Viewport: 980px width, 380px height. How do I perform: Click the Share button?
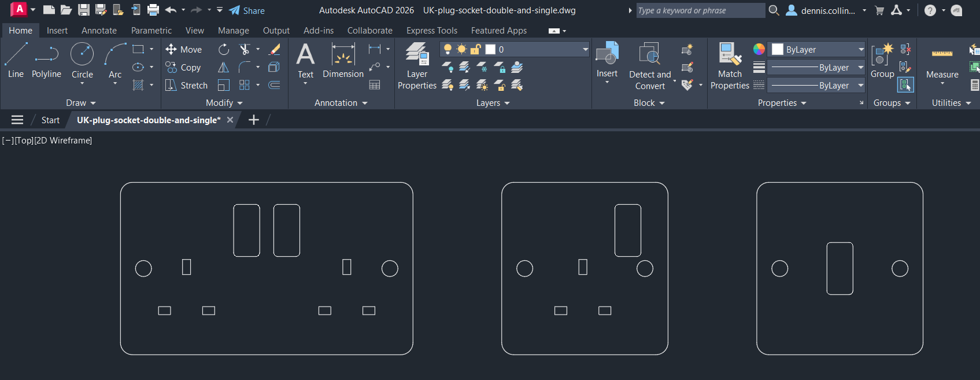click(247, 10)
